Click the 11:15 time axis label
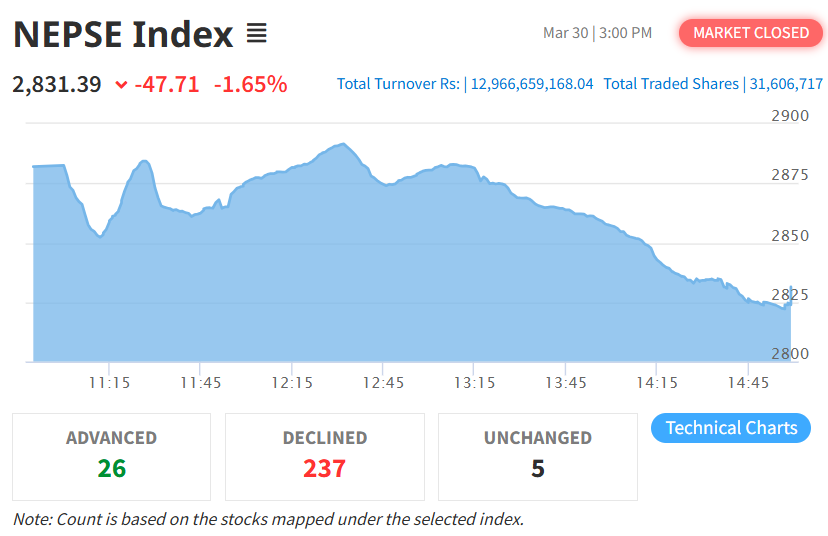This screenshot has height=536, width=828. pos(109,383)
